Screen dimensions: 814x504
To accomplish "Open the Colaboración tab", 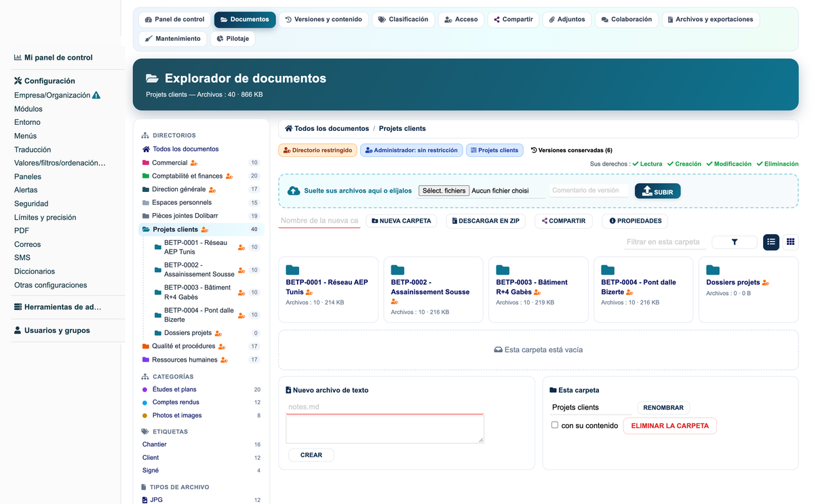I will pyautogui.click(x=626, y=20).
